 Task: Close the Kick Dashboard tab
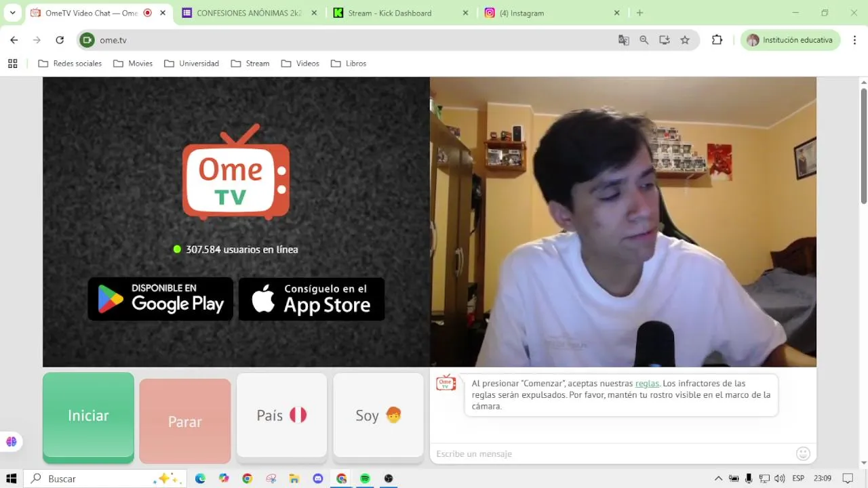click(x=465, y=13)
